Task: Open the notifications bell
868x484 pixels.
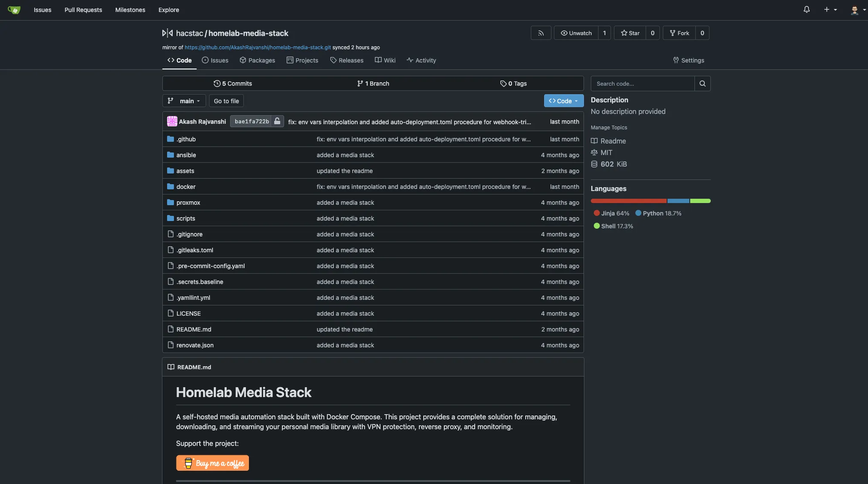Action: point(807,9)
